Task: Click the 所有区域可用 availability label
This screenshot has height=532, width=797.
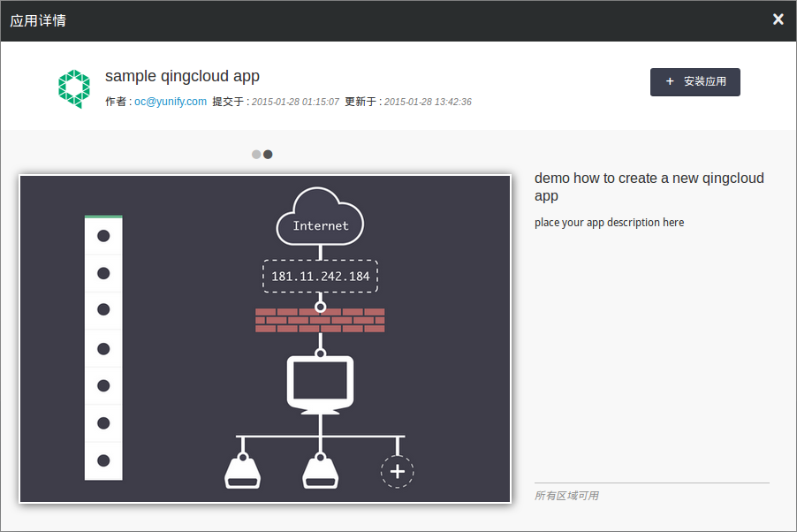Action: [x=566, y=496]
